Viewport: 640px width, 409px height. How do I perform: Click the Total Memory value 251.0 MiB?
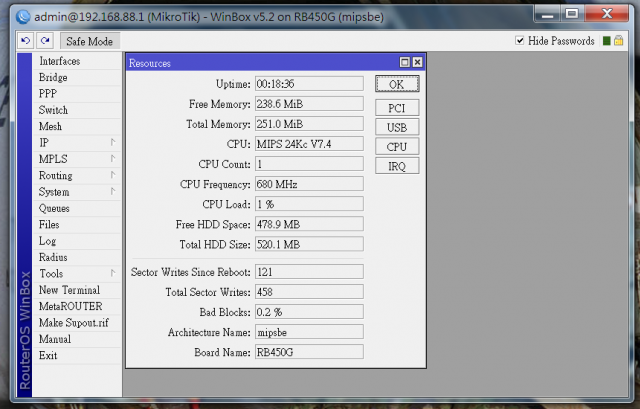(x=309, y=124)
